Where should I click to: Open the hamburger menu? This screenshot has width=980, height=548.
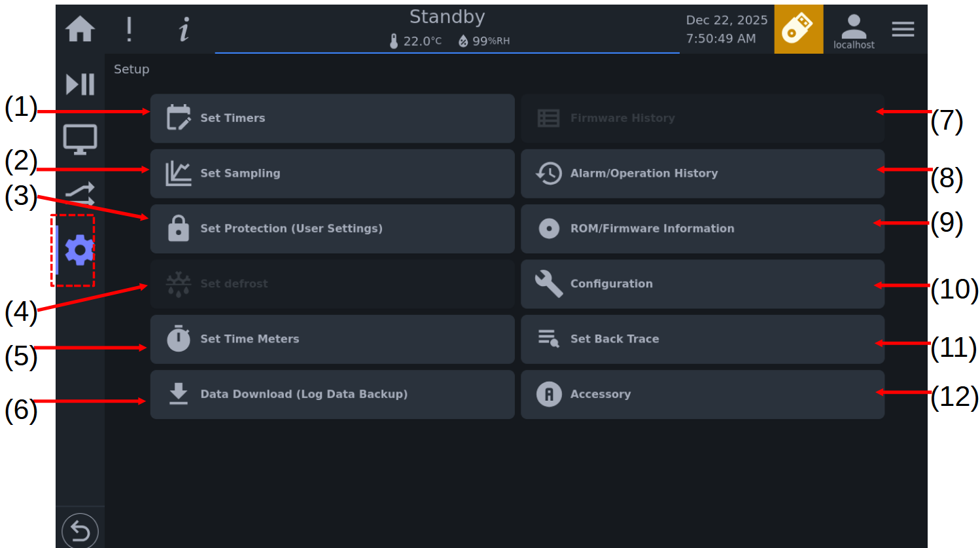[x=903, y=29]
